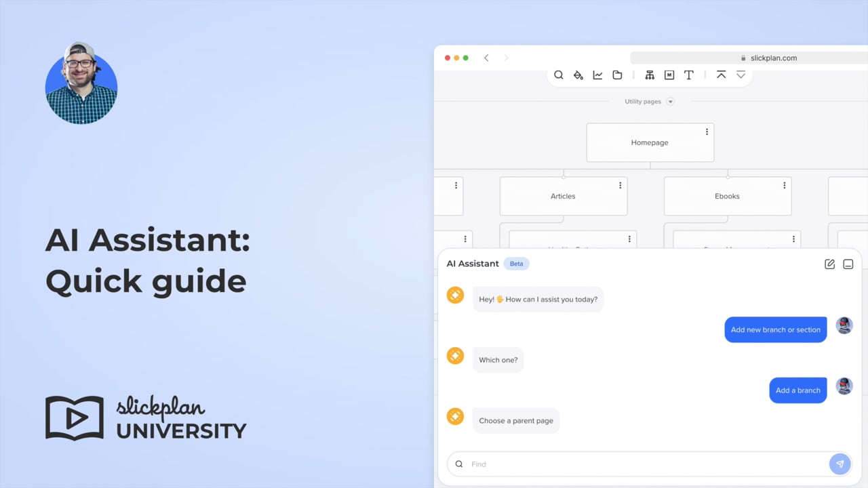868x488 pixels.
Task: Minimize the AI Assistant panel
Action: [x=848, y=264]
